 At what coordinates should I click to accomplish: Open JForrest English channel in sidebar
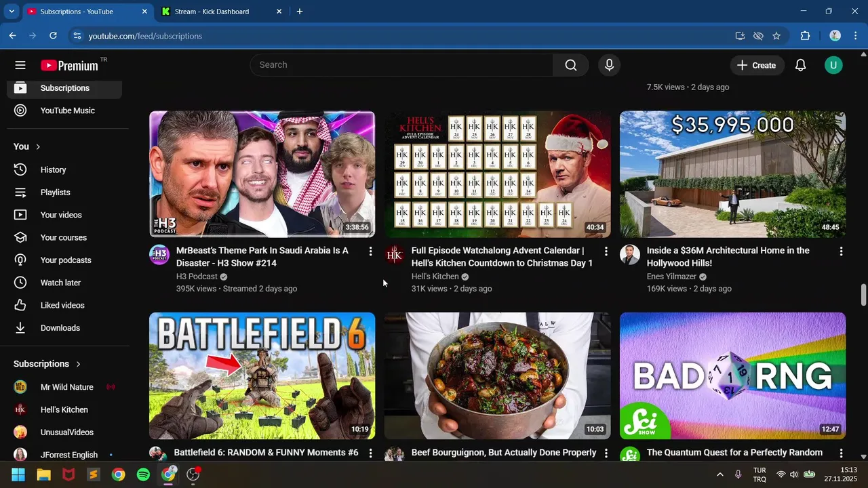tap(64, 455)
